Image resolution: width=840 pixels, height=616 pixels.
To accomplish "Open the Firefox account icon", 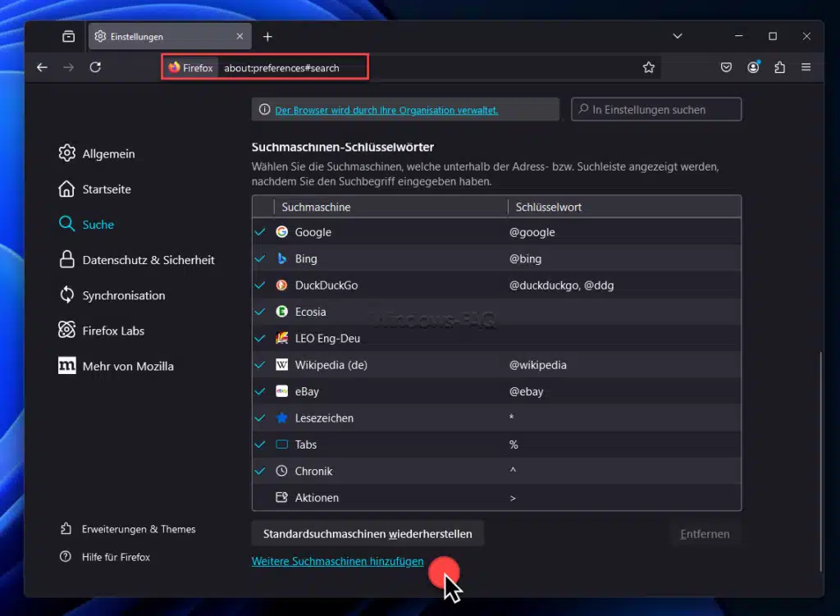I will (x=753, y=67).
